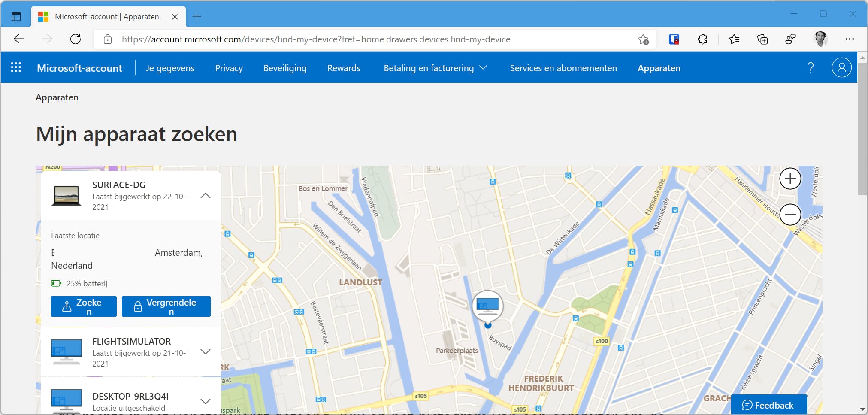Open the account manager avatar

[842, 67]
